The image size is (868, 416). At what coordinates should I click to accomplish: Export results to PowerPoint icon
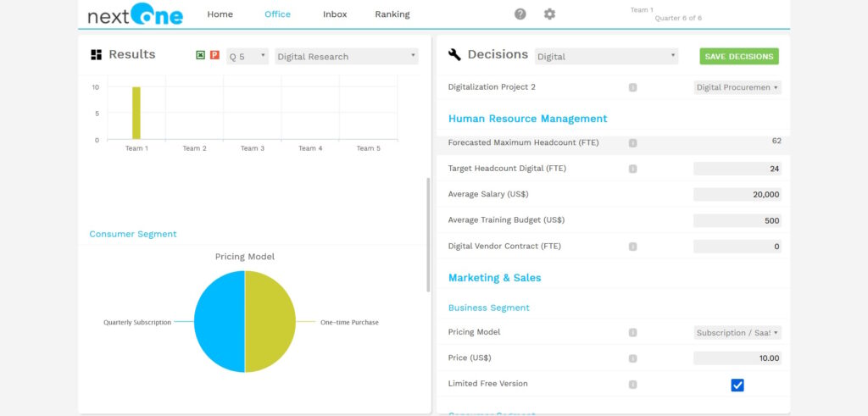pos(214,55)
